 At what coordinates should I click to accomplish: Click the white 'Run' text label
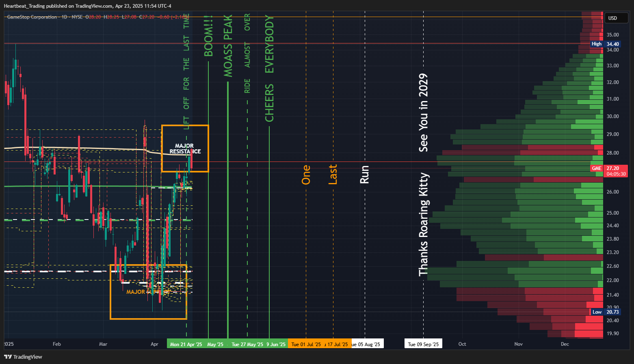[365, 174]
